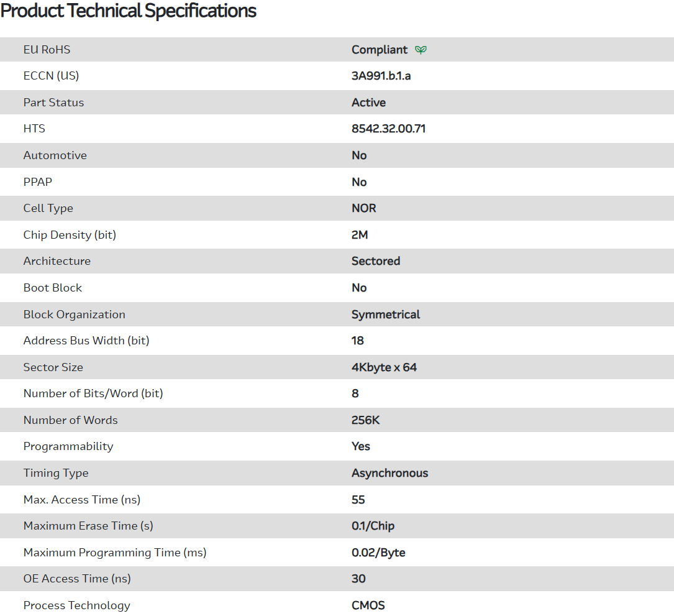Image resolution: width=674 pixels, height=616 pixels.
Task: Click the Product Technical Specifications heading
Action: [129, 11]
